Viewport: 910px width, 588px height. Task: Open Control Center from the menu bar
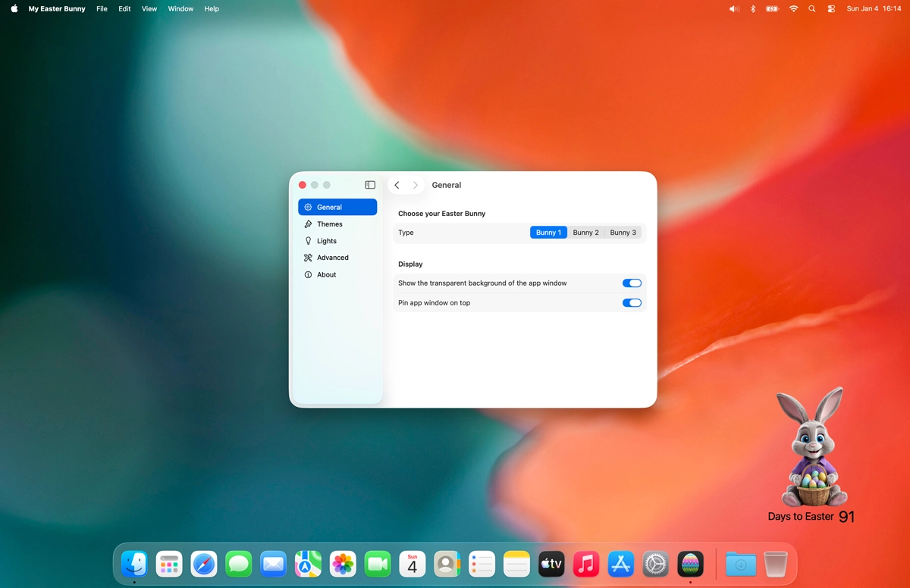(831, 9)
